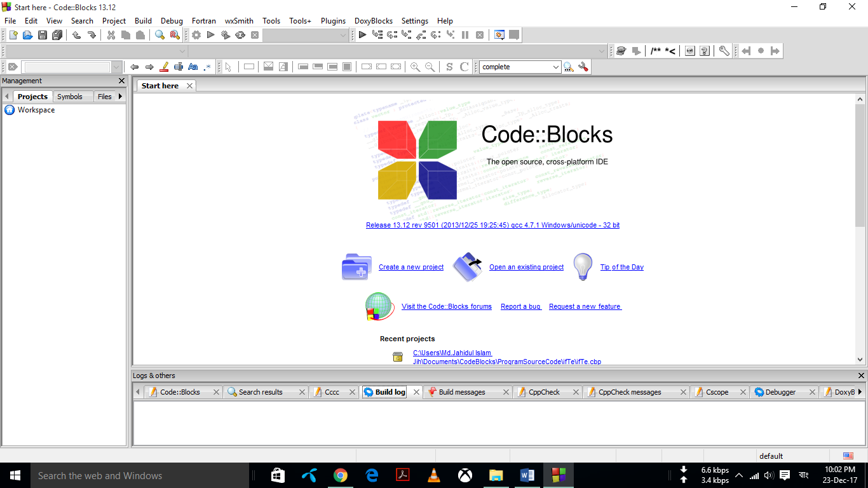This screenshot has width=868, height=488.
Task: Close the Start here tab
Action: [x=189, y=86]
